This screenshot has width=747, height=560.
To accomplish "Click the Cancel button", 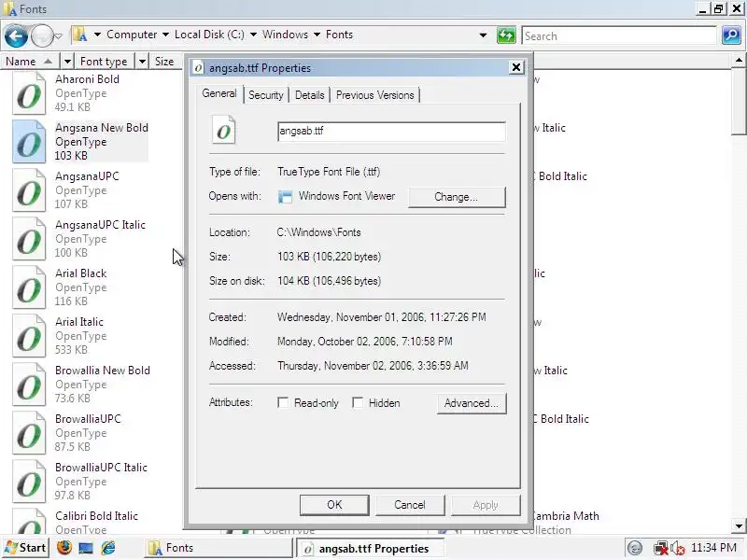I will coord(410,505).
